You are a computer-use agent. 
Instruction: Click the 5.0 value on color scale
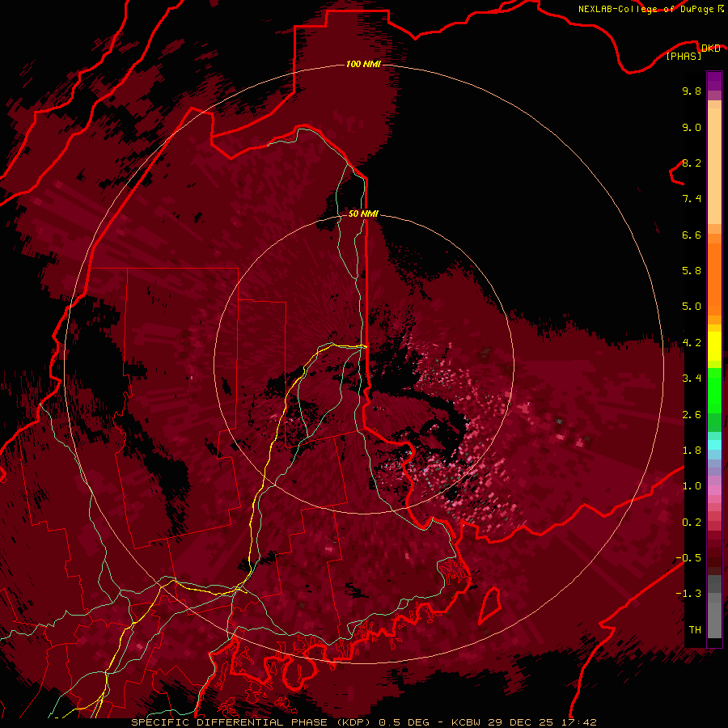pyautogui.click(x=692, y=307)
